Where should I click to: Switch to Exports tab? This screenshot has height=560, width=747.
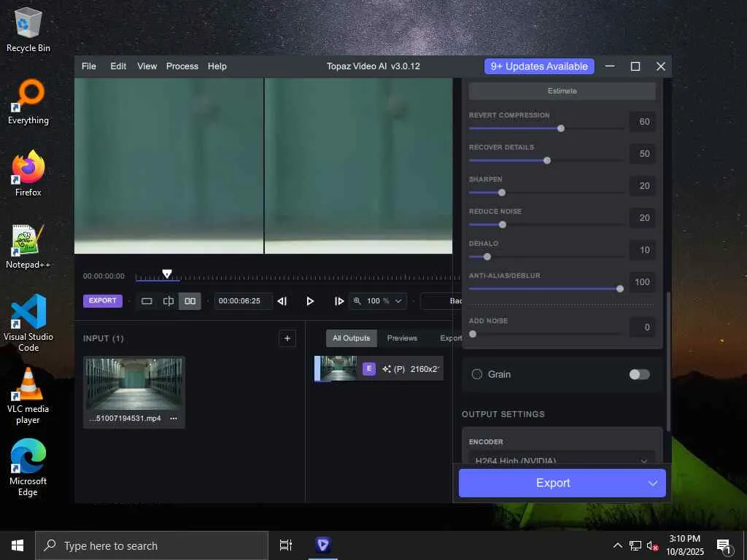coord(451,338)
